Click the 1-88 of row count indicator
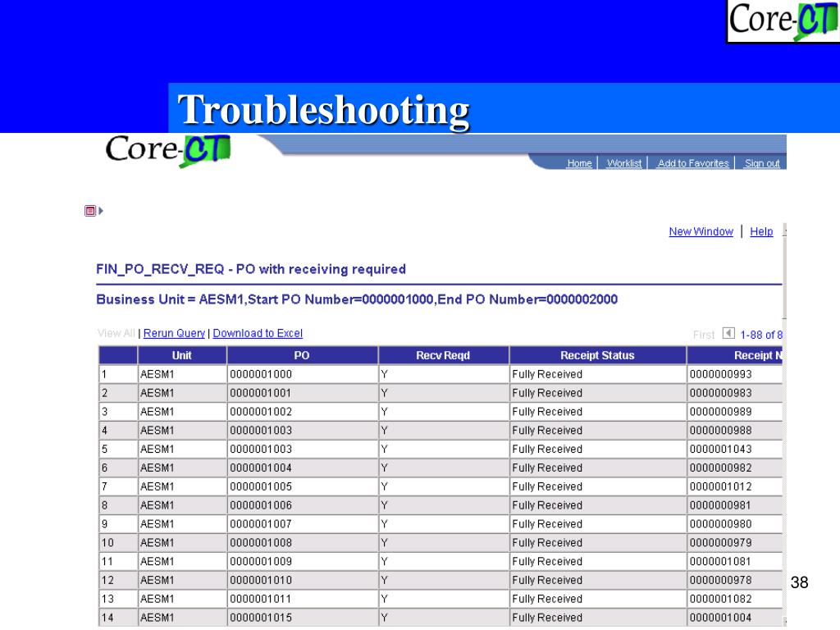Viewport: 840px width, 630px height. [x=761, y=335]
